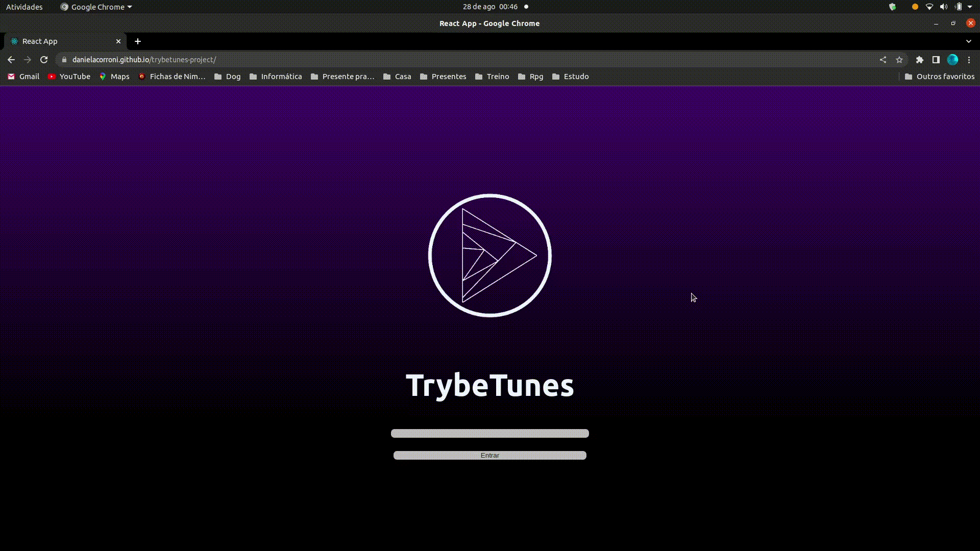Toggle the system volume icon

click(944, 7)
